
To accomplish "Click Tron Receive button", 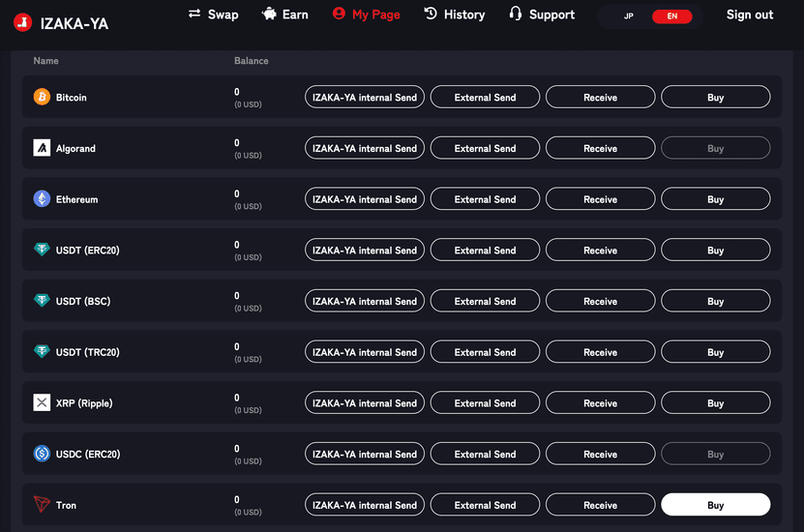I will tap(601, 505).
